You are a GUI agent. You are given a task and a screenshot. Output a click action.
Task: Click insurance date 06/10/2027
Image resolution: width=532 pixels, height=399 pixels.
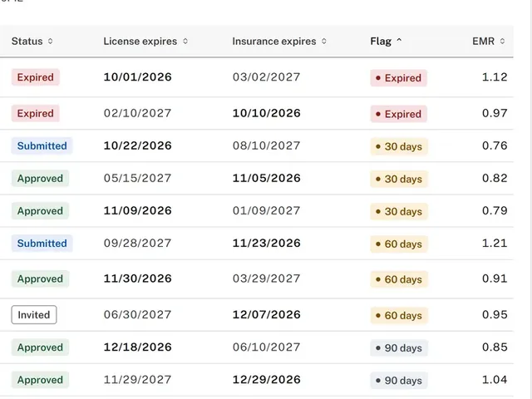[x=266, y=347]
